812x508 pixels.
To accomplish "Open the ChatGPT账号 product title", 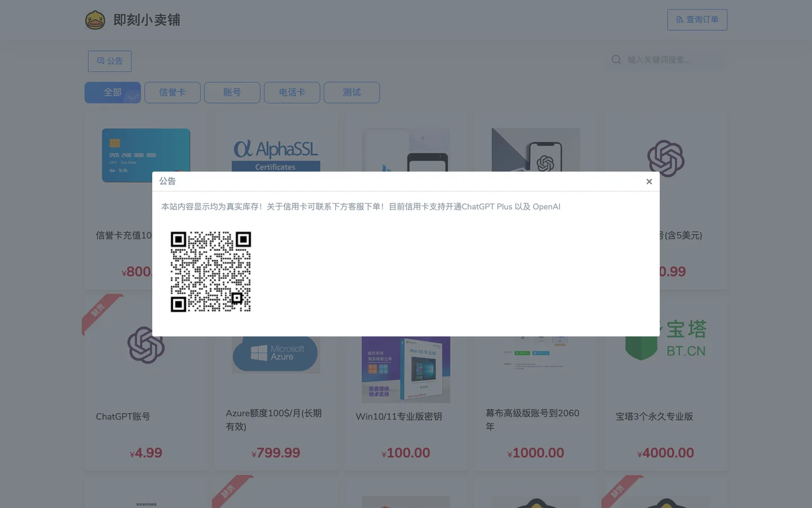I will [x=123, y=417].
